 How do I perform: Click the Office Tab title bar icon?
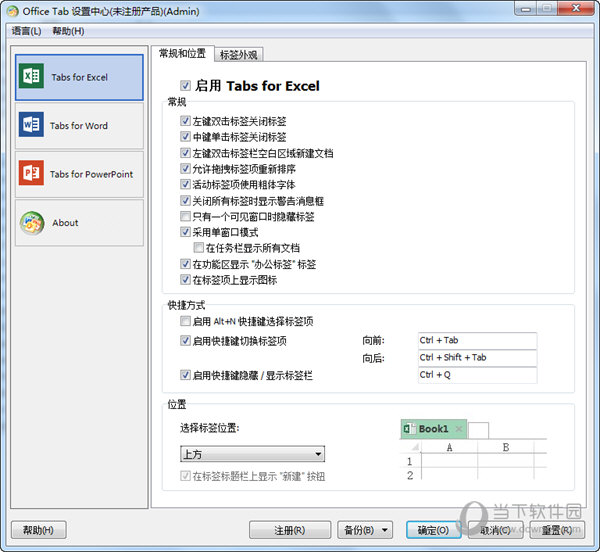12,11
